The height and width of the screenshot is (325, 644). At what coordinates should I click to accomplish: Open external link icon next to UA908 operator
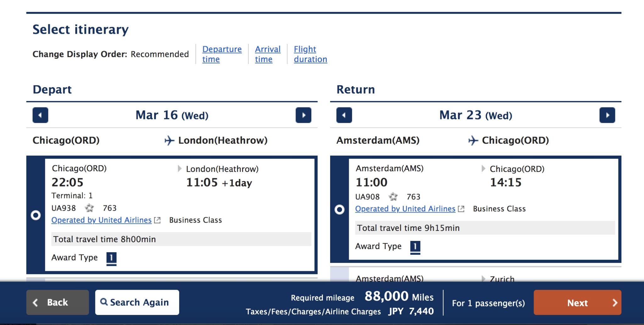(x=461, y=209)
